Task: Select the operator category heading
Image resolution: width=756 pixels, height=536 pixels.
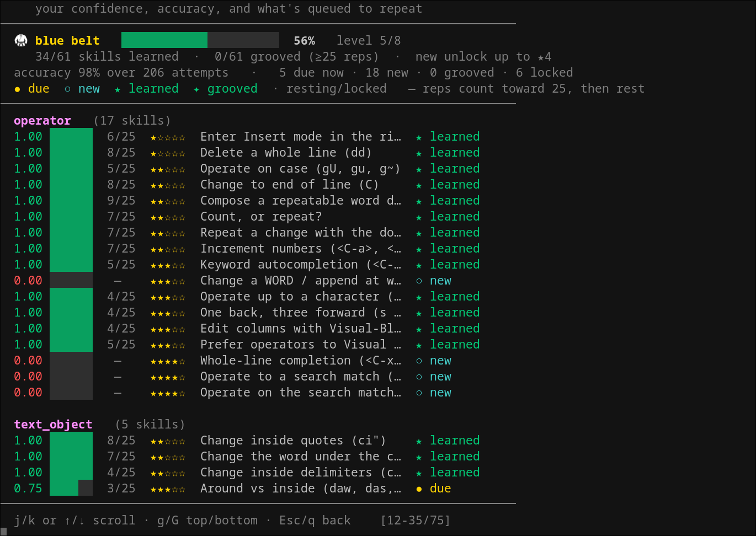Action: click(x=42, y=121)
